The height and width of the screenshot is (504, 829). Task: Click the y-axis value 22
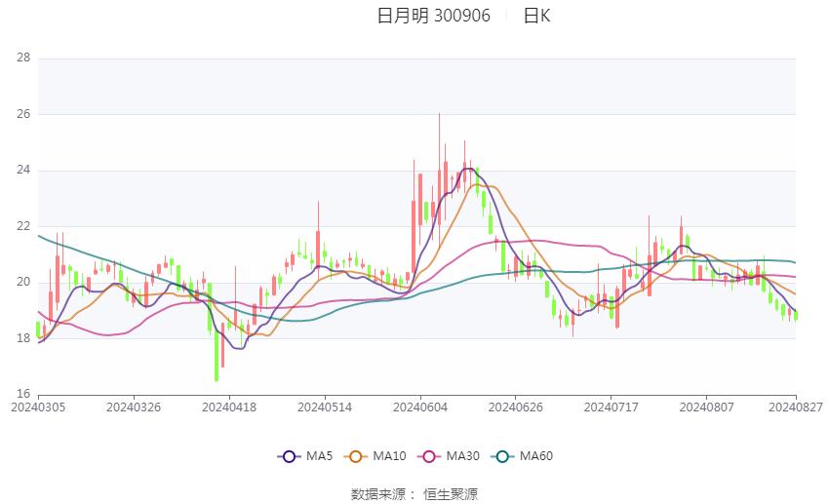click(x=23, y=226)
